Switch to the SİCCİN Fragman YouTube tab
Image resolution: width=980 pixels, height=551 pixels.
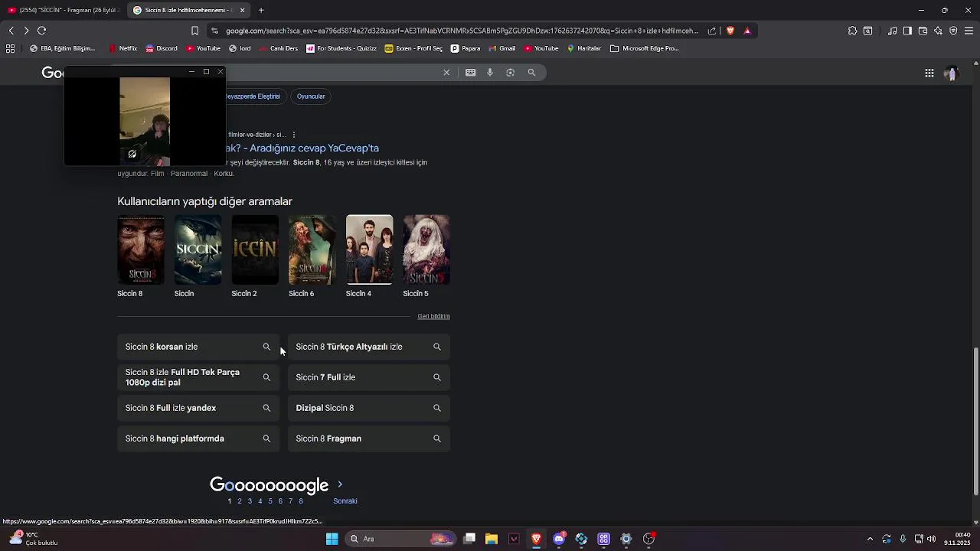pyautogui.click(x=64, y=10)
